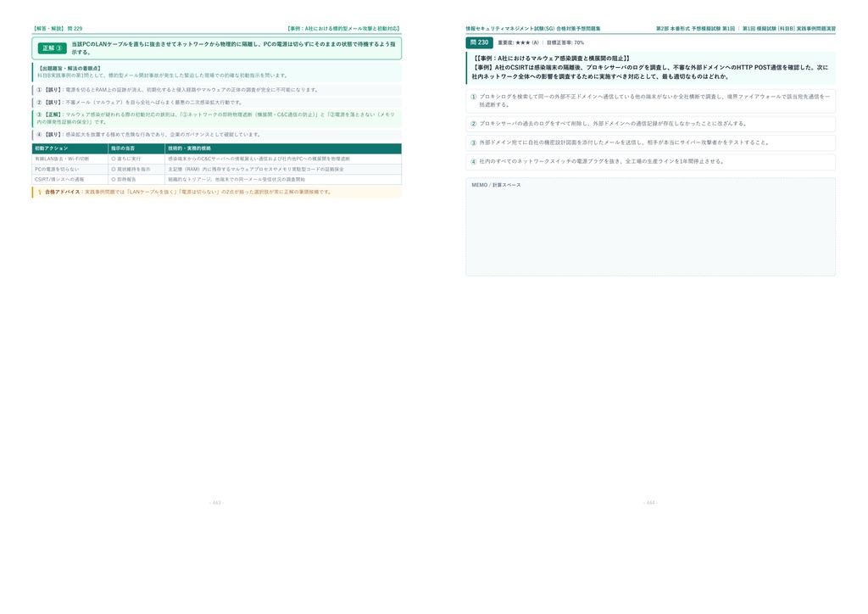Click the 初動アクション column header
The width and height of the screenshot is (868, 614).
[70, 148]
